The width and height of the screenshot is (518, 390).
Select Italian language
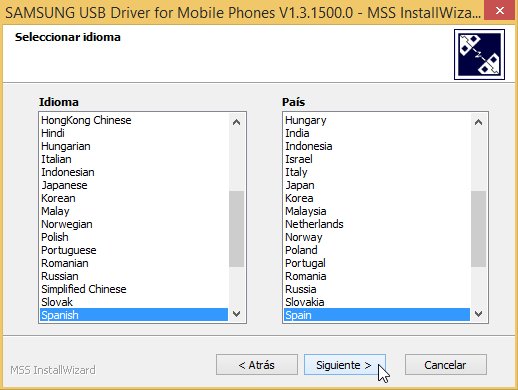(x=134, y=159)
